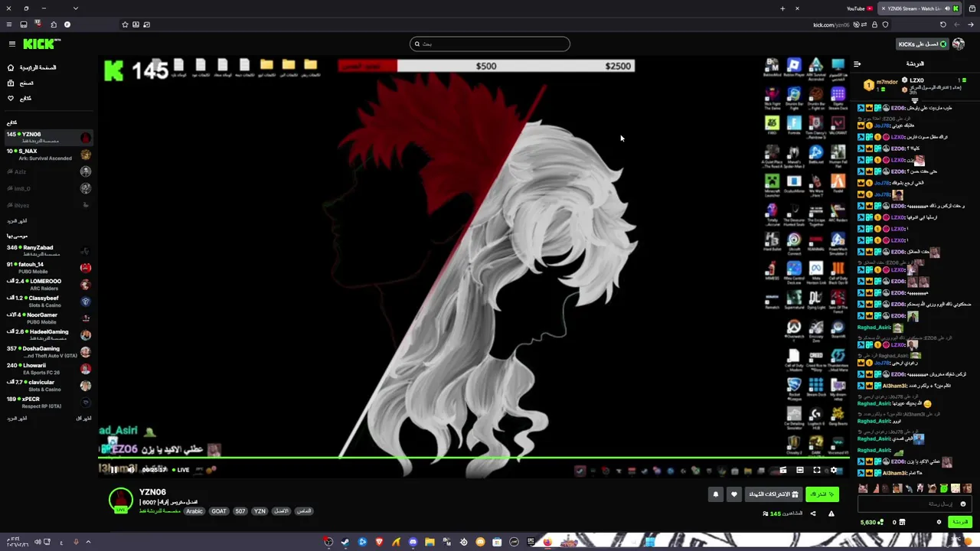
Task: Bookmark page with star icon
Action: pos(125,24)
